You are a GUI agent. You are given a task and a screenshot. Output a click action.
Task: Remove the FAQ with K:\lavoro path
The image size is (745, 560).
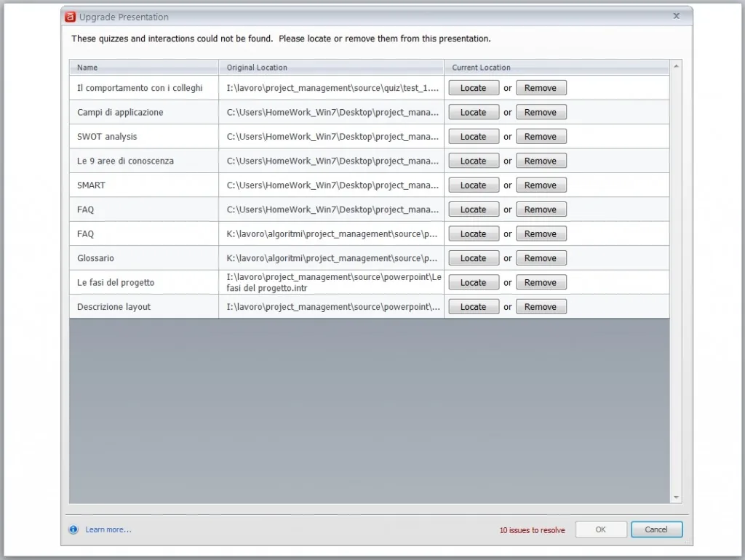pyautogui.click(x=541, y=233)
